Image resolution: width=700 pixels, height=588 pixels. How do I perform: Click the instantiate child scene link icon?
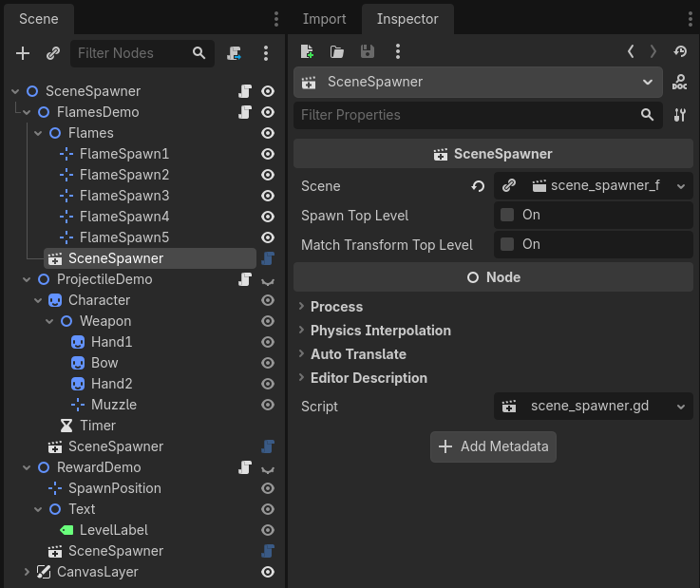pyautogui.click(x=53, y=53)
